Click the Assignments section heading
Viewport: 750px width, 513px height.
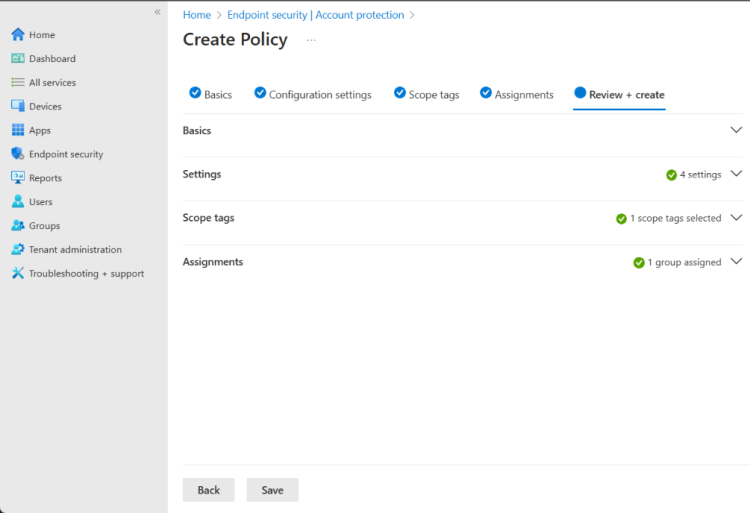[213, 262]
